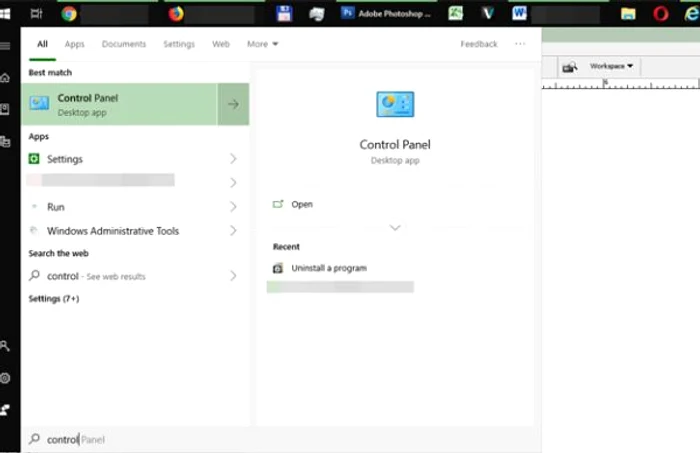The height and width of the screenshot is (453, 700).
Task: Open the Settings gear in sidebar
Action: [x=5, y=378]
